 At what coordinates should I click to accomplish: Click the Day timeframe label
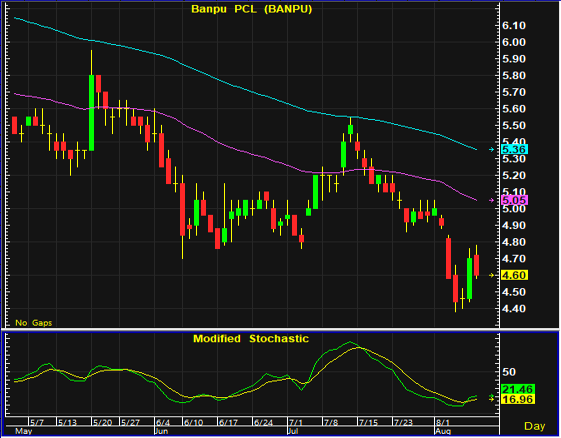pyautogui.click(x=535, y=426)
